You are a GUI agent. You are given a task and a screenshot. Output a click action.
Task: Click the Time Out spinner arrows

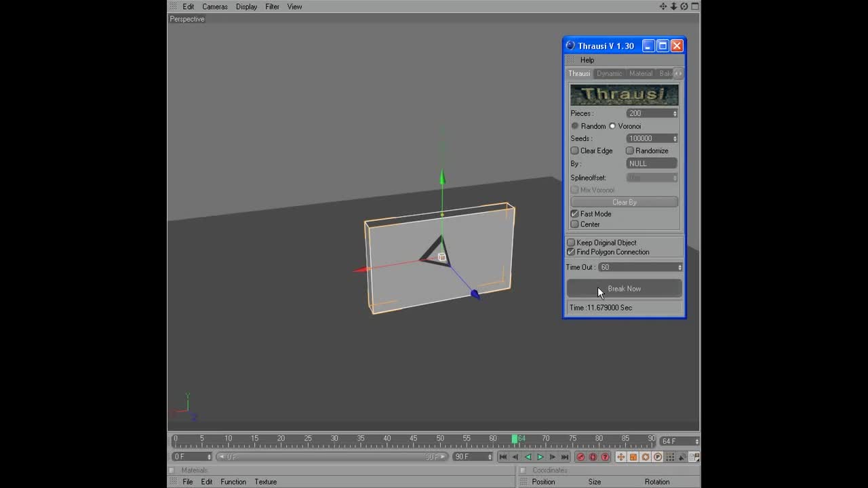(680, 267)
